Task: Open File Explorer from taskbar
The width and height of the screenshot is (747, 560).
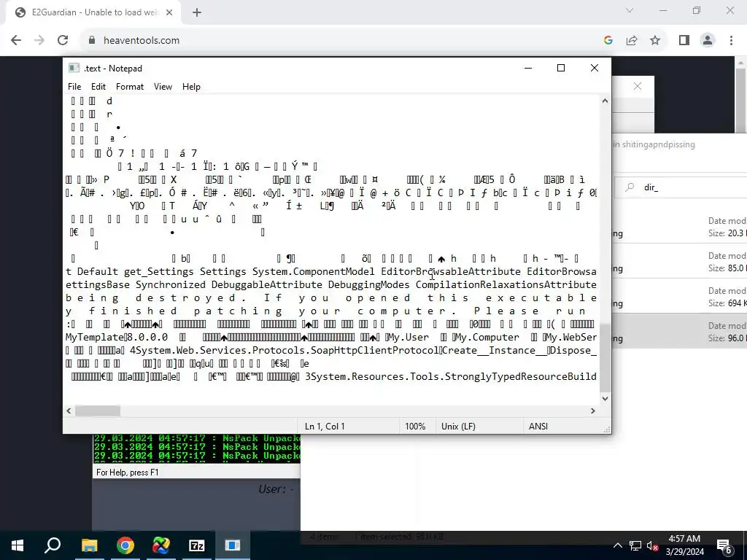Action: 89,545
